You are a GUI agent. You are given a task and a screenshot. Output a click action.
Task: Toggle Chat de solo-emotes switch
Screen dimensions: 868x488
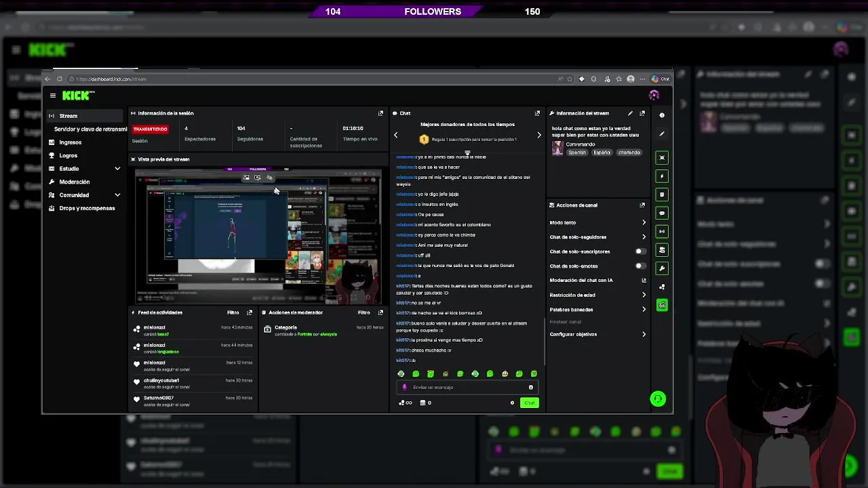(639, 266)
